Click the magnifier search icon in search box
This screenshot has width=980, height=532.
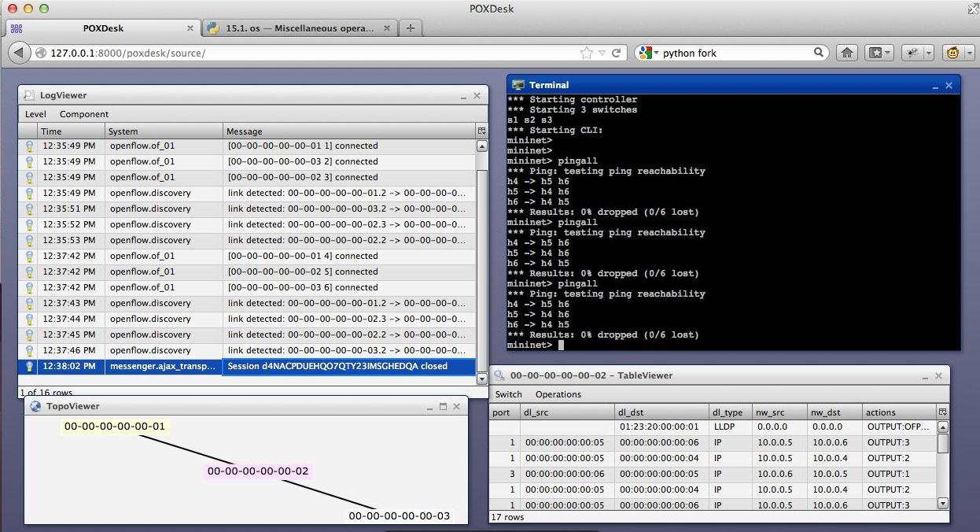819,53
